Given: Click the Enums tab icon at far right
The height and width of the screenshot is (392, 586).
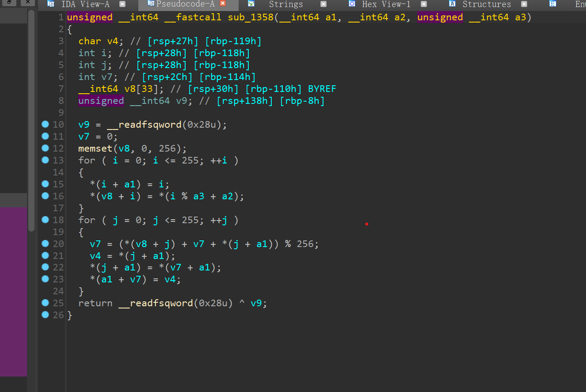Looking at the screenshot, I should coord(553,4).
